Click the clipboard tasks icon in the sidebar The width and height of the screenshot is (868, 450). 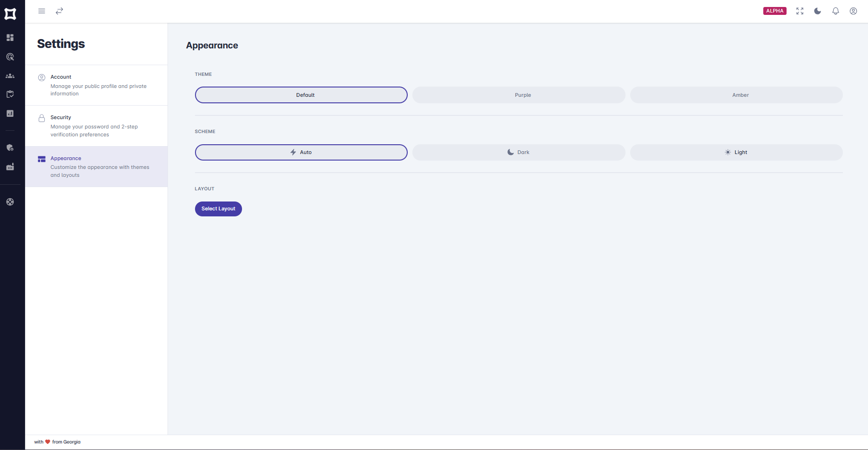click(10, 94)
